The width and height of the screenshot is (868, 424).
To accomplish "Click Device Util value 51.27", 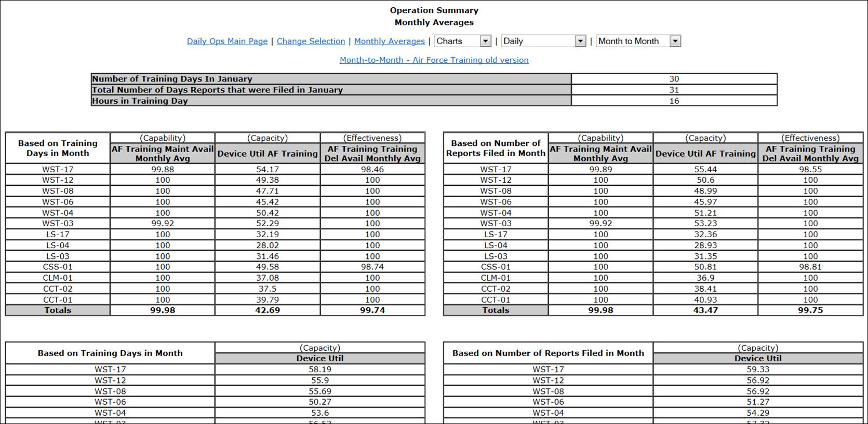I will pos(757,402).
